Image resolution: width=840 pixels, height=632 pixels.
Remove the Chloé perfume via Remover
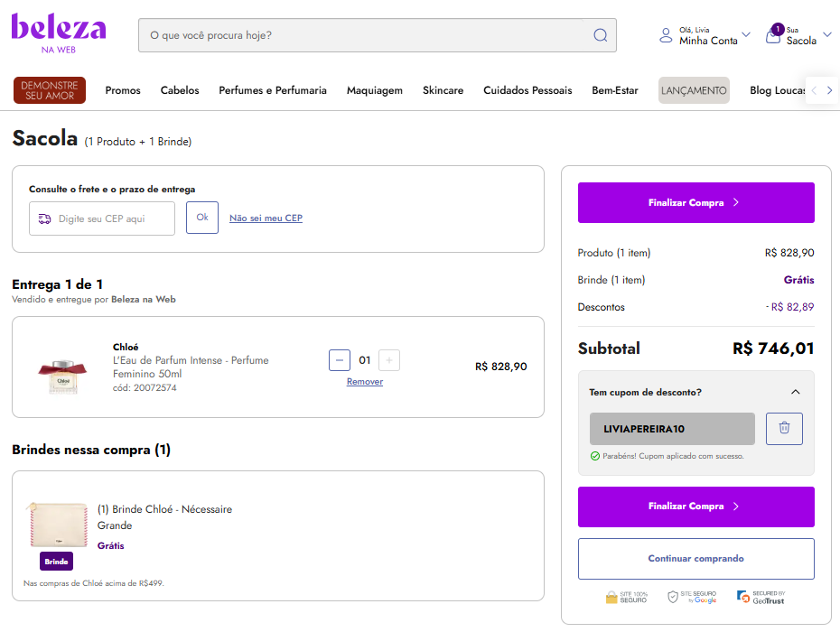point(365,382)
